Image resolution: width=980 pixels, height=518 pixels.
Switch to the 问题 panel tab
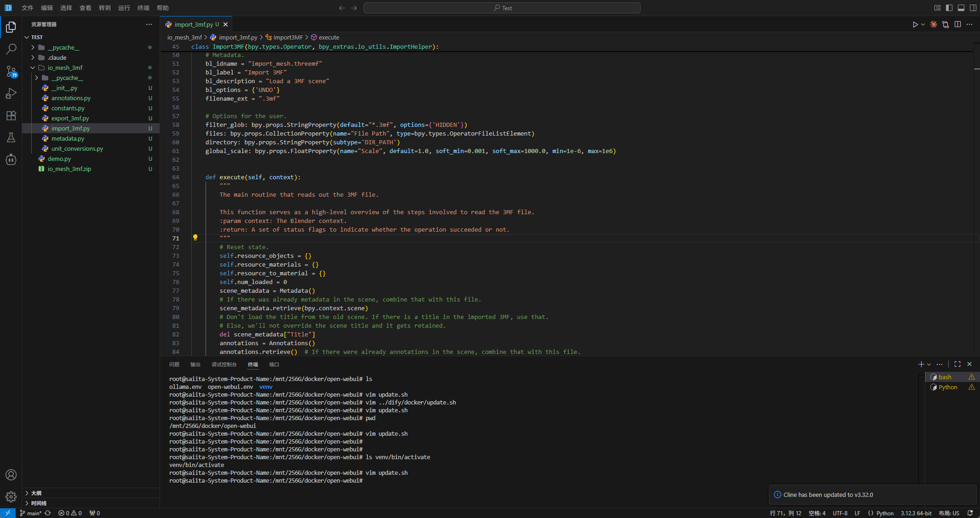click(x=174, y=364)
